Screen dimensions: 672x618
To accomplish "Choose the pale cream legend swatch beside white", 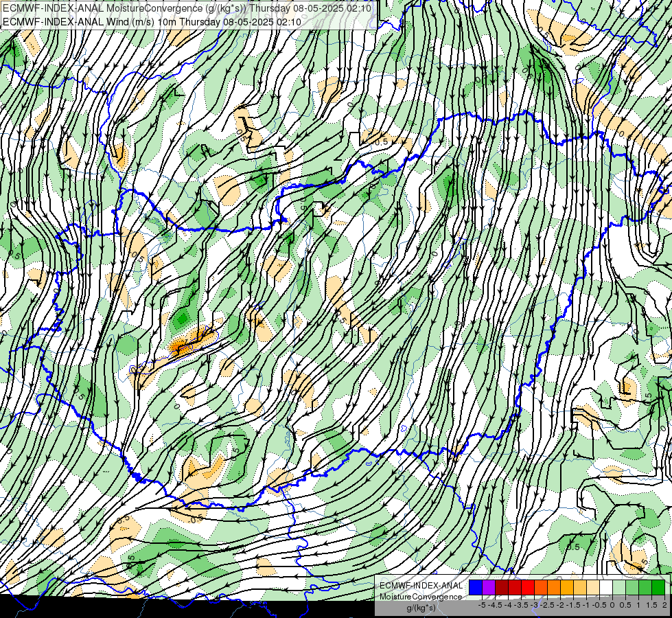I will (x=593, y=588).
